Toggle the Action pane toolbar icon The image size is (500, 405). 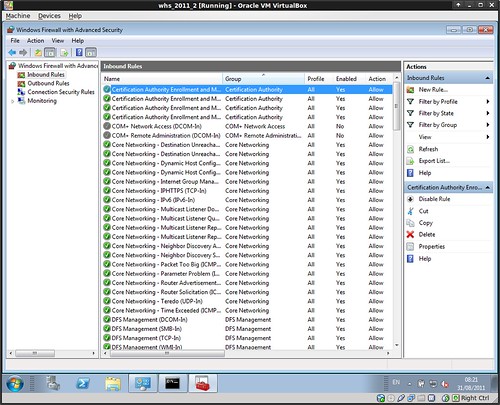click(91, 52)
